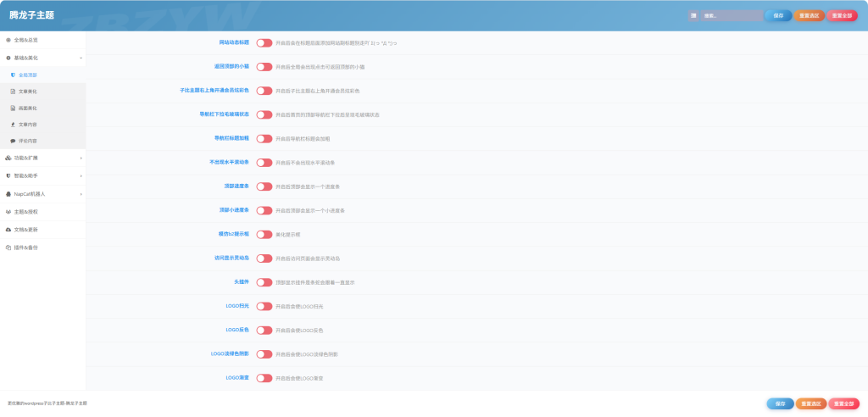This screenshot has height=417, width=868.
Task: Click the cloud icon beside 文档&更新
Action: click(x=8, y=229)
